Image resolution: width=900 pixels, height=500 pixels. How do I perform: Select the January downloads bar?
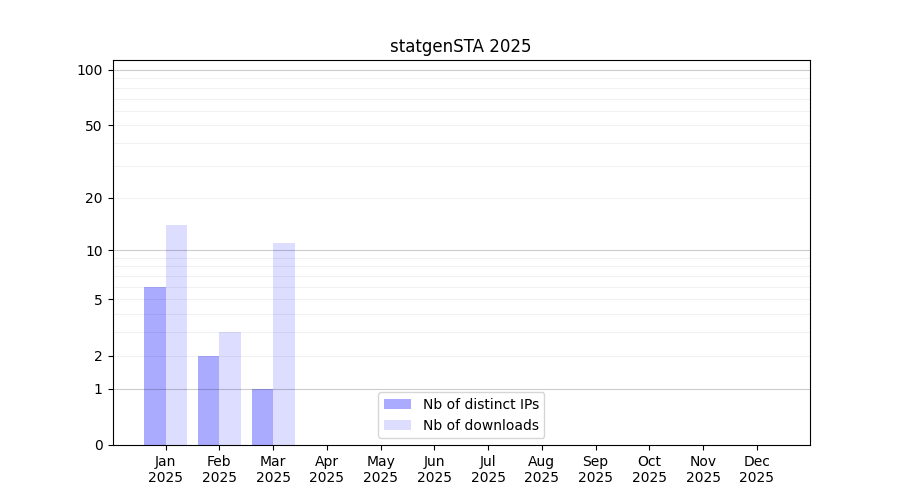[176, 335]
